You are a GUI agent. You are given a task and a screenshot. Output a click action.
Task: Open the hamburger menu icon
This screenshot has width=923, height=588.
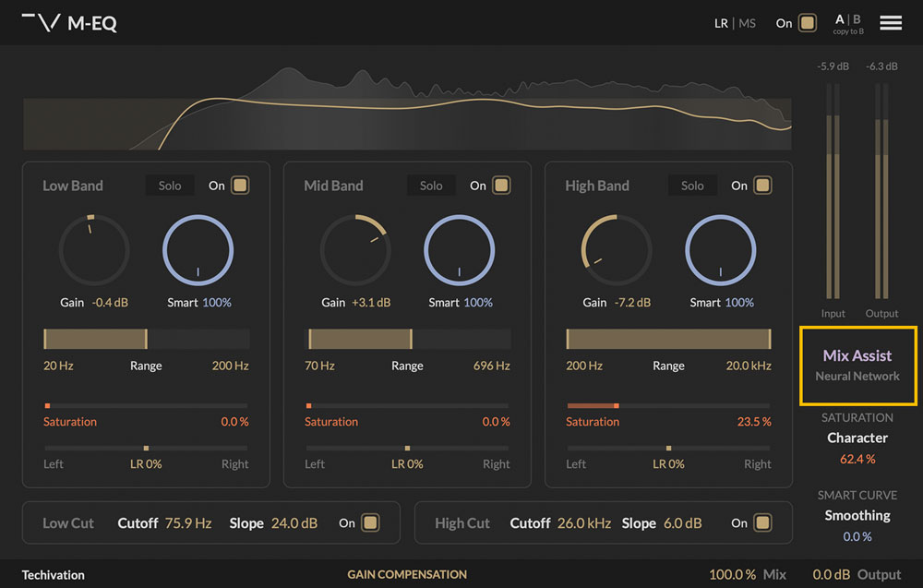[890, 22]
